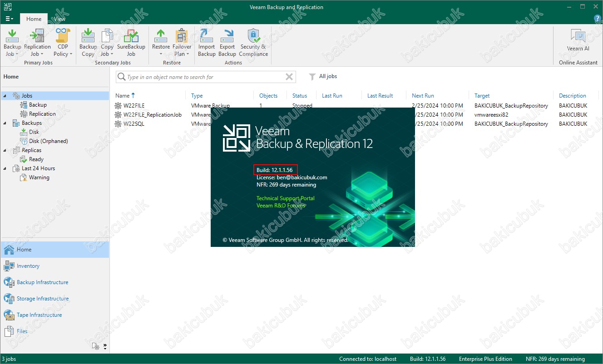Screen dimensions: 603x364
Task: Open Security & Compliance
Action: click(253, 42)
